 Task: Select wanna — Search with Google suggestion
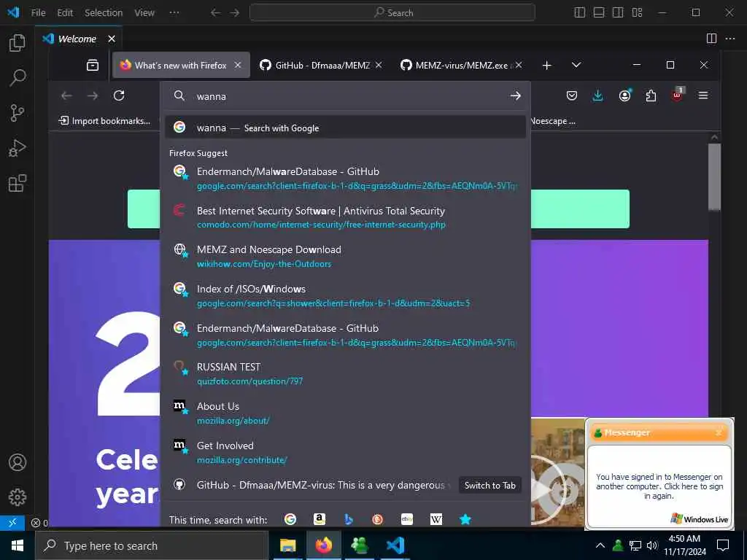[x=345, y=128]
